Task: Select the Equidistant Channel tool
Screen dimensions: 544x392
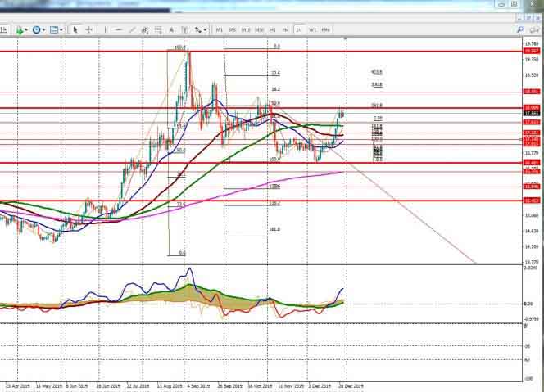Action: click(x=145, y=30)
